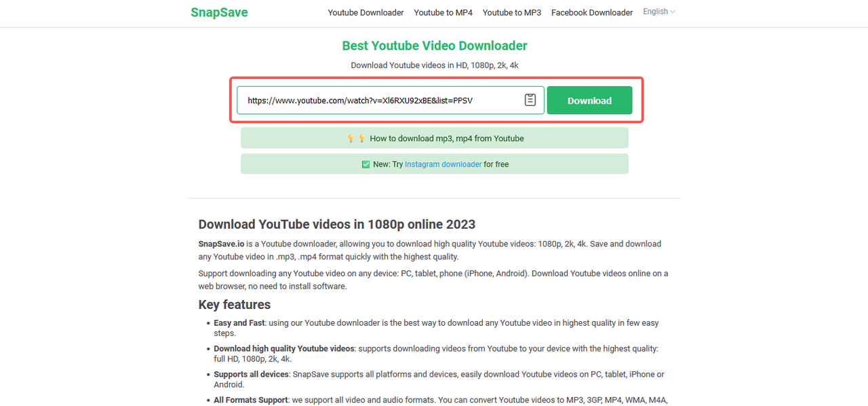The height and width of the screenshot is (406, 868).
Task: Click the paste clipboard icon in URL field
Action: click(530, 100)
